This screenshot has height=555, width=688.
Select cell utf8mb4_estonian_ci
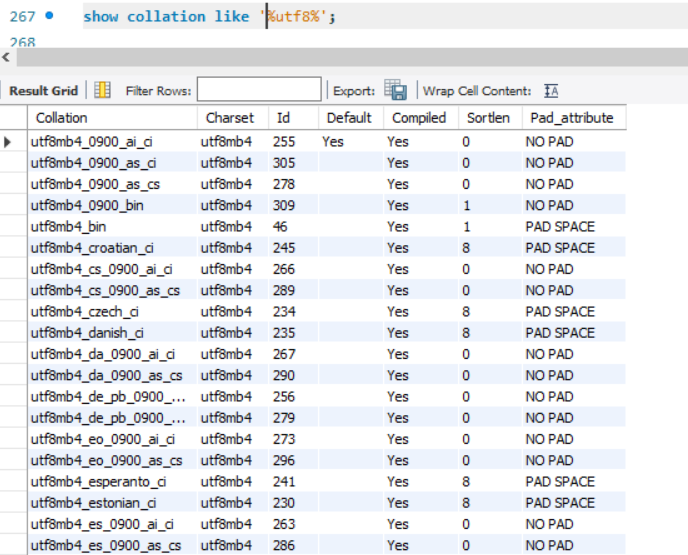(112, 503)
